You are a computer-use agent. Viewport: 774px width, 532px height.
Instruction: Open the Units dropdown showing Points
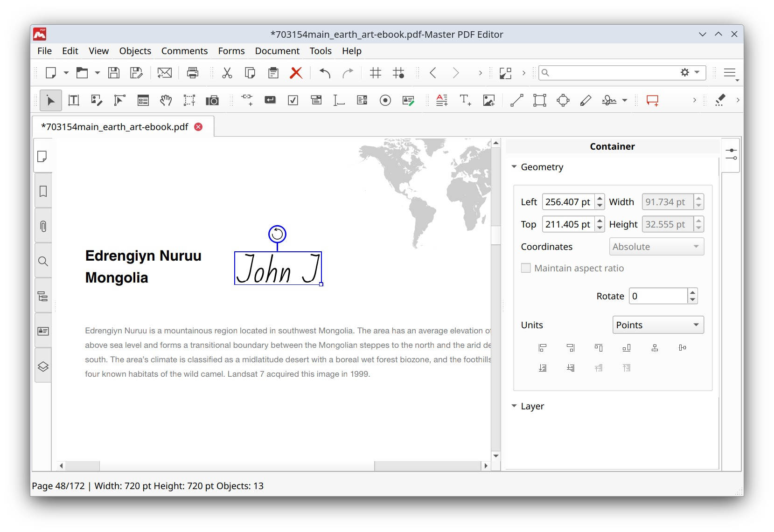pos(658,325)
